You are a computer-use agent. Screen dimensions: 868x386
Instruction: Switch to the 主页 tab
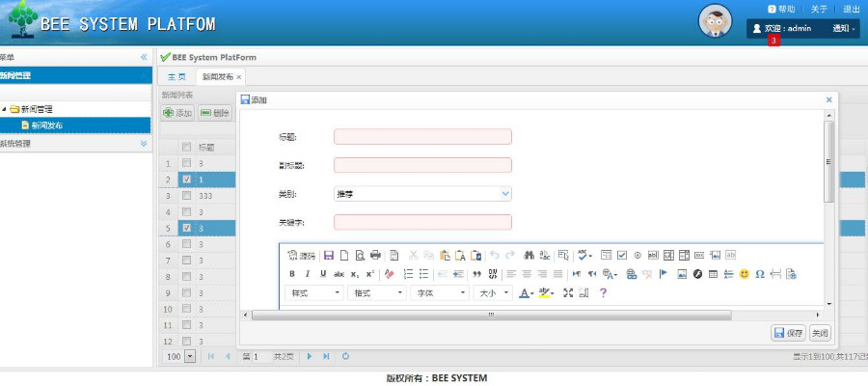coord(176,77)
